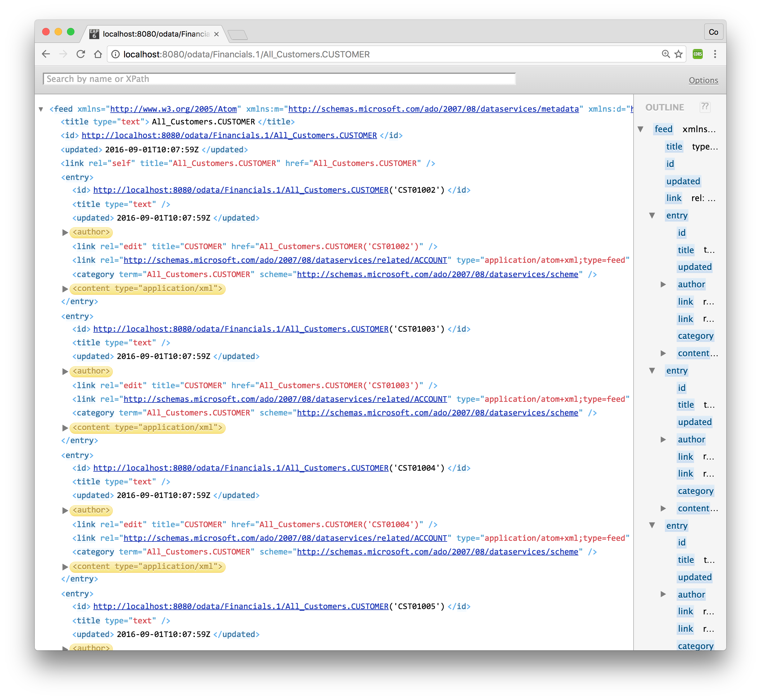
Task: Close the localhost:8080 browser tab
Action: click(216, 34)
